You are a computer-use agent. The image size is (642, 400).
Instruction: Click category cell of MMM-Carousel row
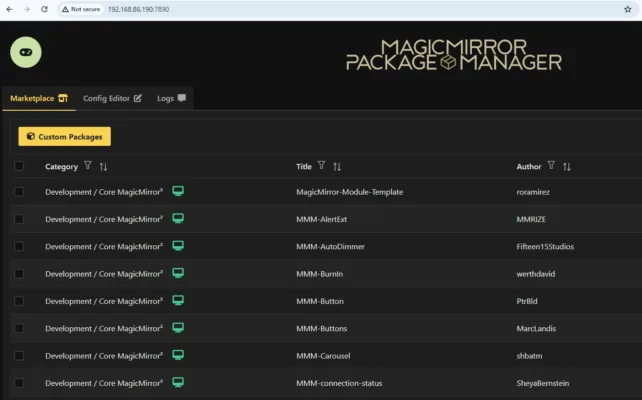[x=104, y=356]
